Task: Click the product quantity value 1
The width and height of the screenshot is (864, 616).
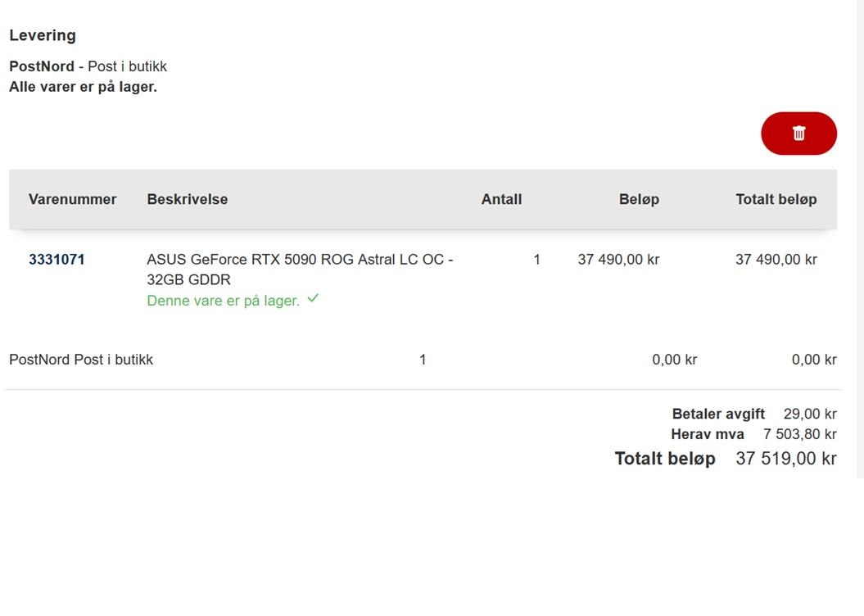Action: pos(536,260)
